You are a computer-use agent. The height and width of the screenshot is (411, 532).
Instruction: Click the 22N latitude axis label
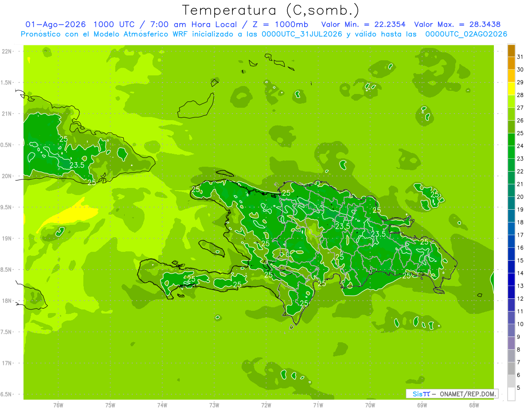point(7,51)
